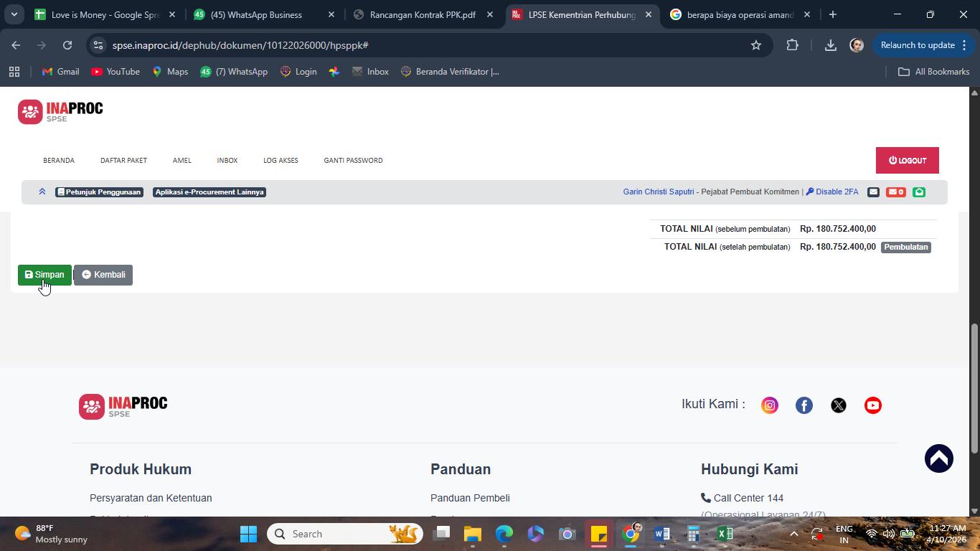
Task: Open the Petunjuk Penggunaan guide
Action: 99,192
